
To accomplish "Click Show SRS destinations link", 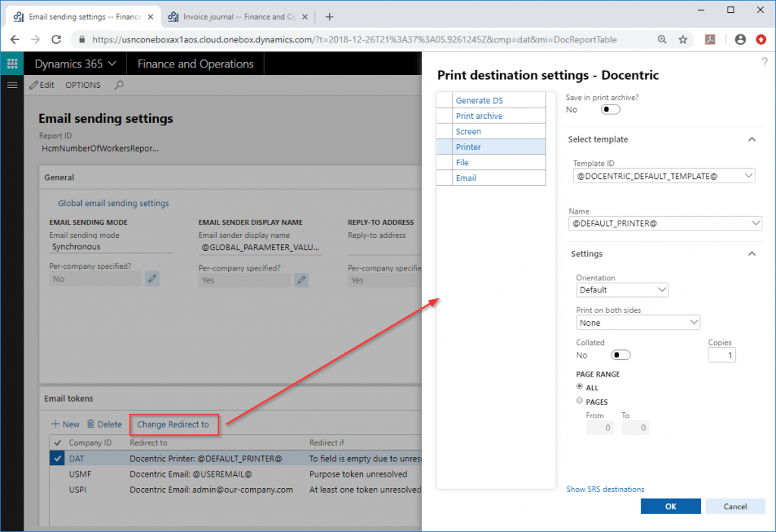I will [x=605, y=489].
